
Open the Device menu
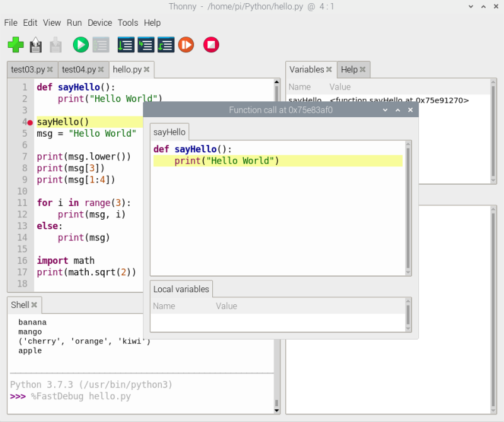(100, 23)
